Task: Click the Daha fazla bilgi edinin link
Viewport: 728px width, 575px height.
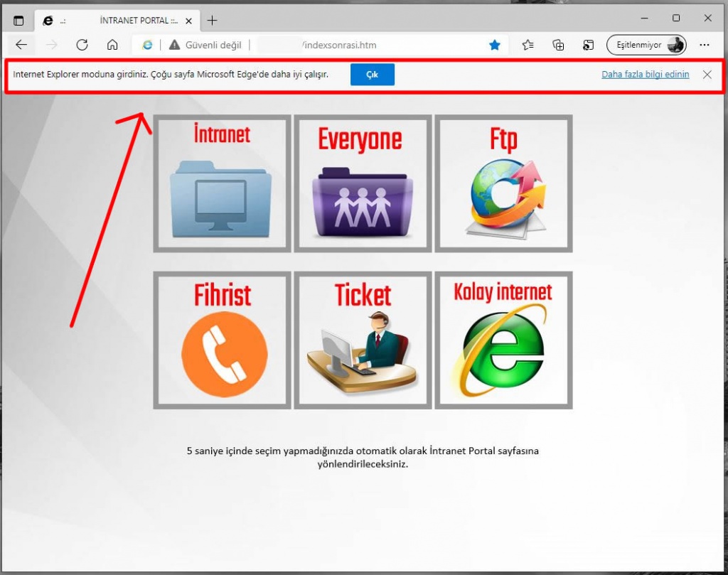Action: (x=645, y=74)
